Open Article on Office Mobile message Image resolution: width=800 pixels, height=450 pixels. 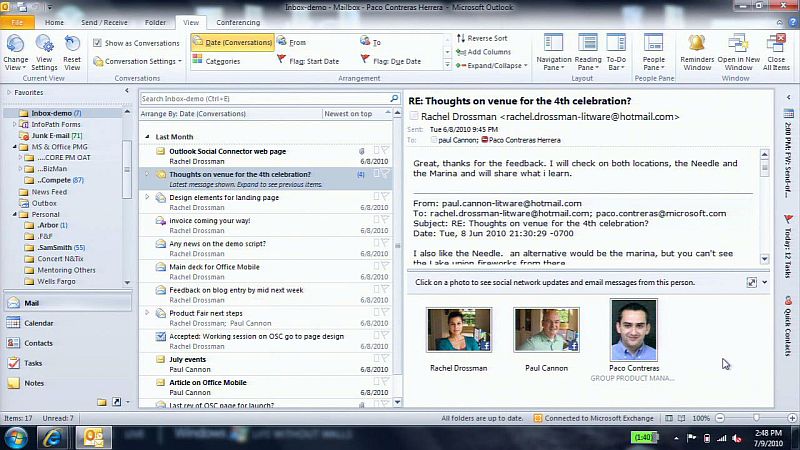coord(266,387)
